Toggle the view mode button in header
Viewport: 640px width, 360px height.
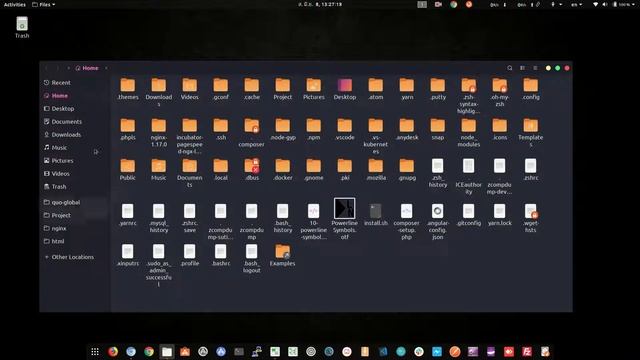[x=522, y=68]
